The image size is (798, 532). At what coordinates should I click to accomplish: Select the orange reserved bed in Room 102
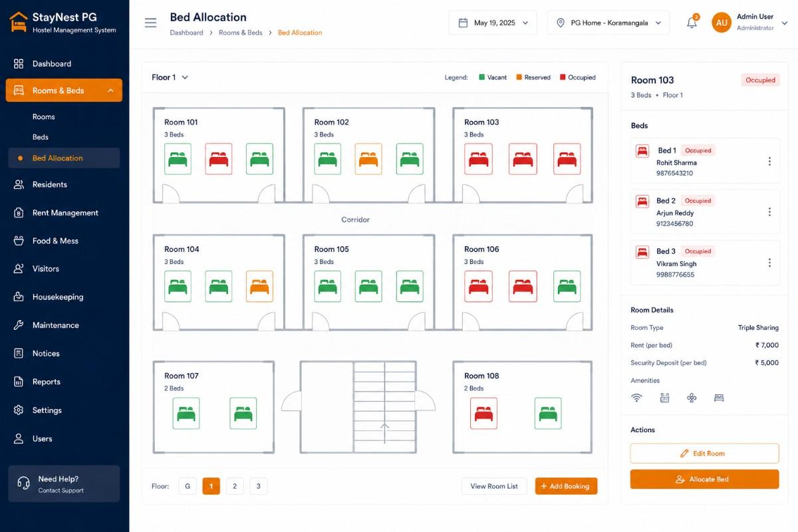click(x=368, y=159)
